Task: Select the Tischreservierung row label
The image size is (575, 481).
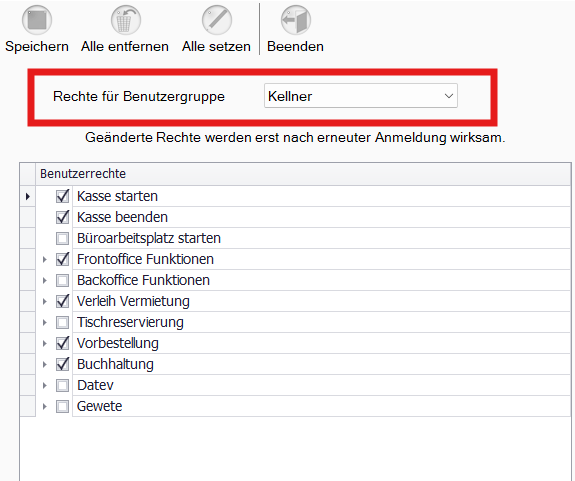Action: point(130,322)
